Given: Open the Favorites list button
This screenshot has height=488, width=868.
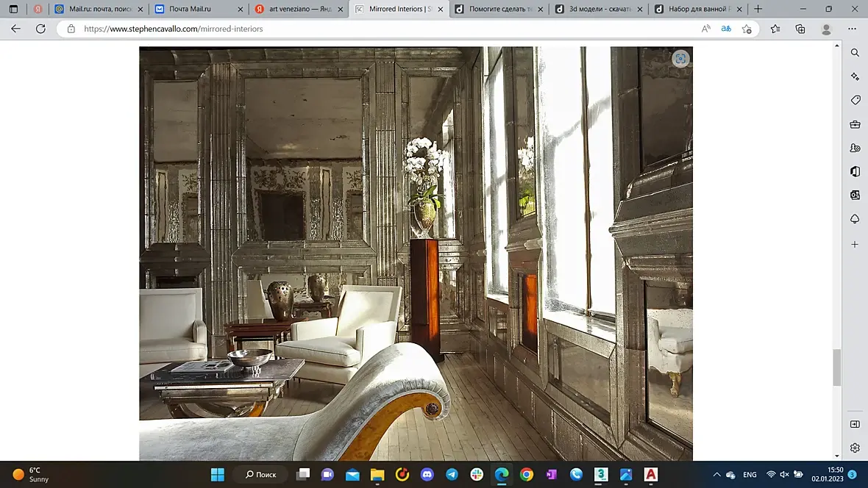Looking at the screenshot, I should pyautogui.click(x=775, y=29).
